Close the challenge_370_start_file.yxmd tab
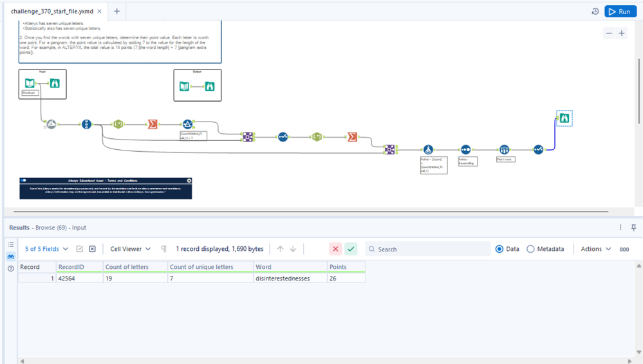The width and height of the screenshot is (643, 364). tap(99, 12)
